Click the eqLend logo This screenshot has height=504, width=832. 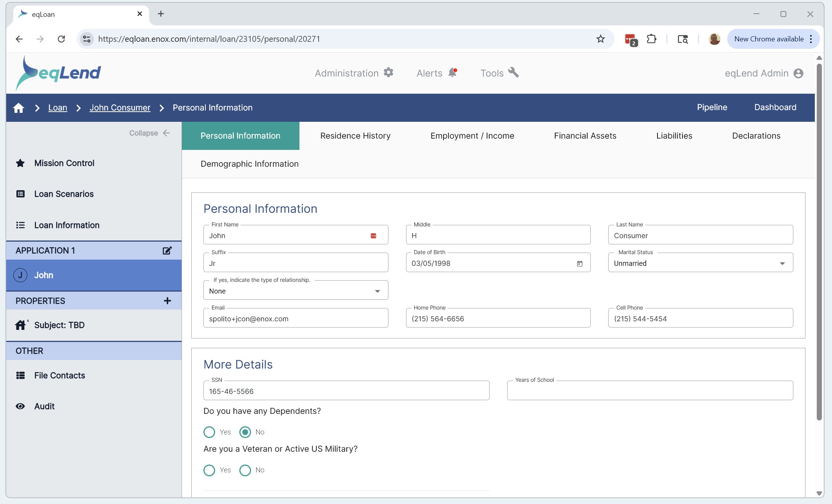coord(58,73)
